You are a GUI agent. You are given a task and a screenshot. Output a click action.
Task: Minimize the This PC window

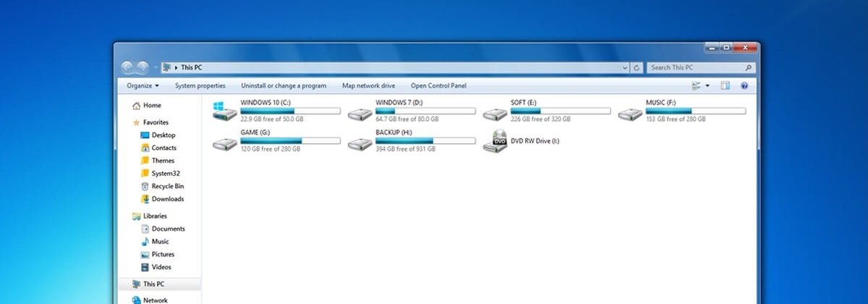pos(711,47)
